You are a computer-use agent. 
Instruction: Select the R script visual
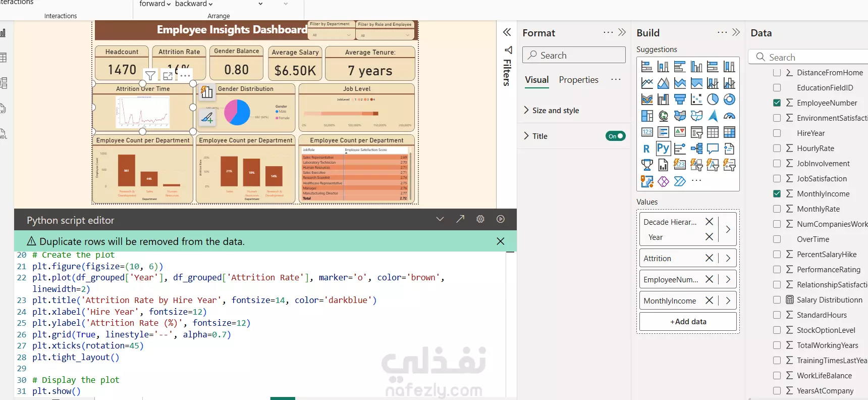point(647,148)
